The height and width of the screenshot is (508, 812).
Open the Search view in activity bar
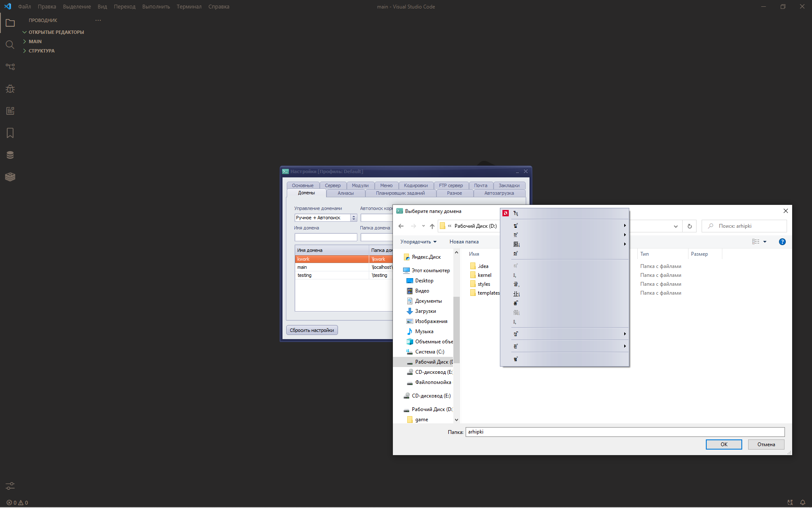click(10, 45)
